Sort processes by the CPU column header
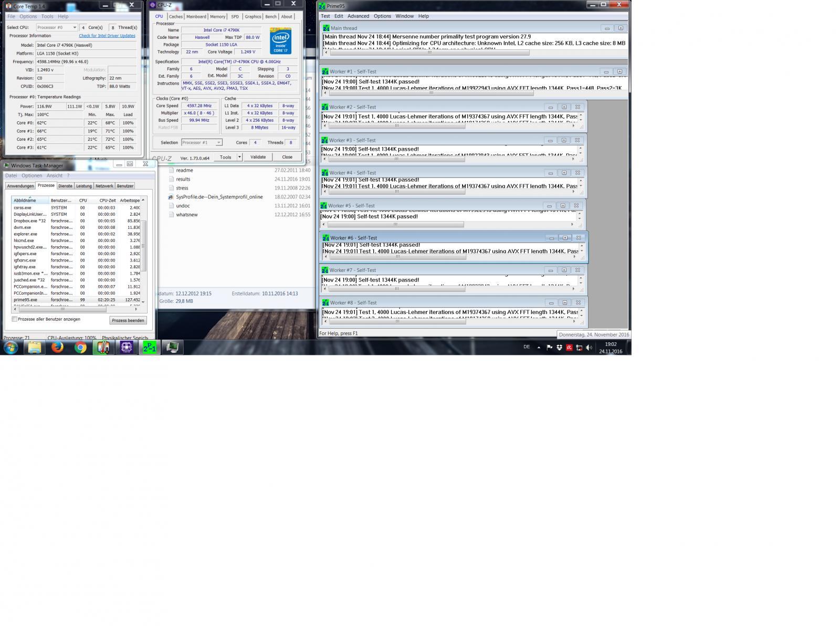Viewport: 840px width, 630px height. pos(83,200)
